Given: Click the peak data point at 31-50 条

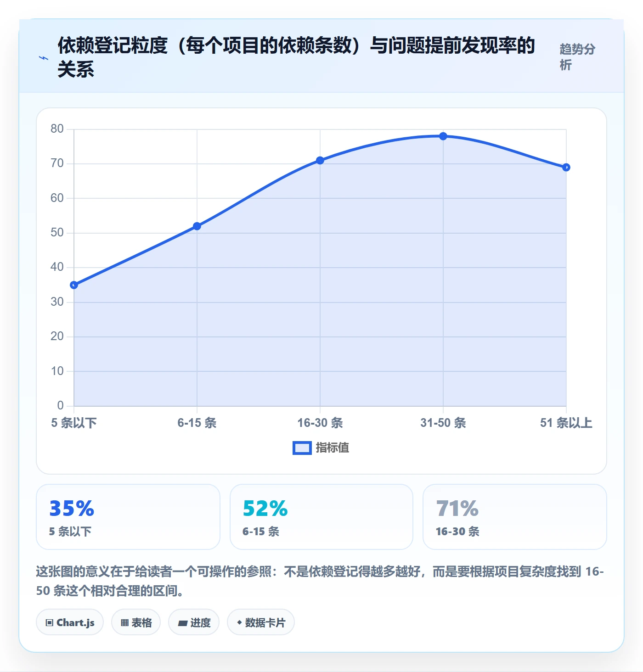Looking at the screenshot, I should [x=443, y=136].
